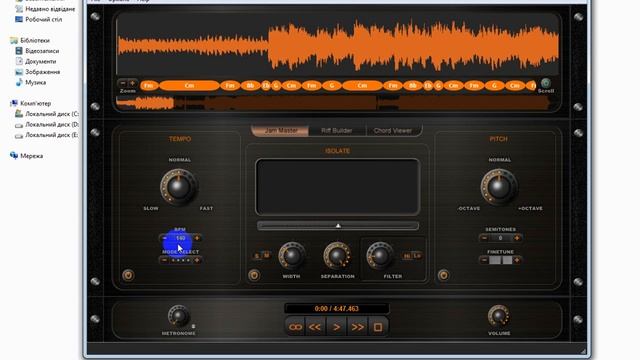The height and width of the screenshot is (360, 640).
Task: Start playback with the play button
Action: point(336,327)
